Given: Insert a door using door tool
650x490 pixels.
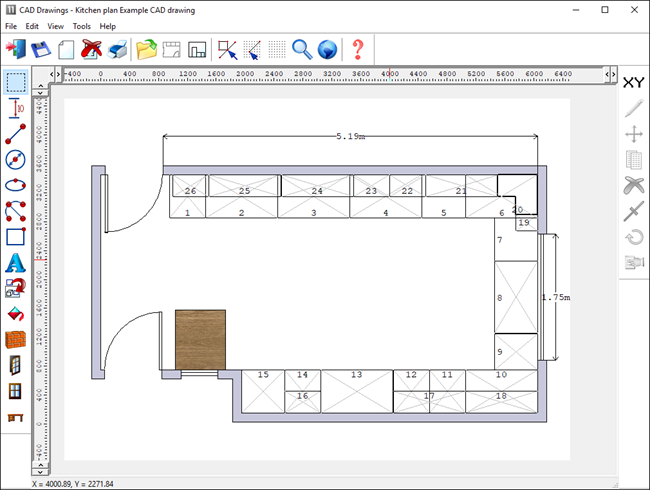Looking at the screenshot, I should pyautogui.click(x=16, y=366).
